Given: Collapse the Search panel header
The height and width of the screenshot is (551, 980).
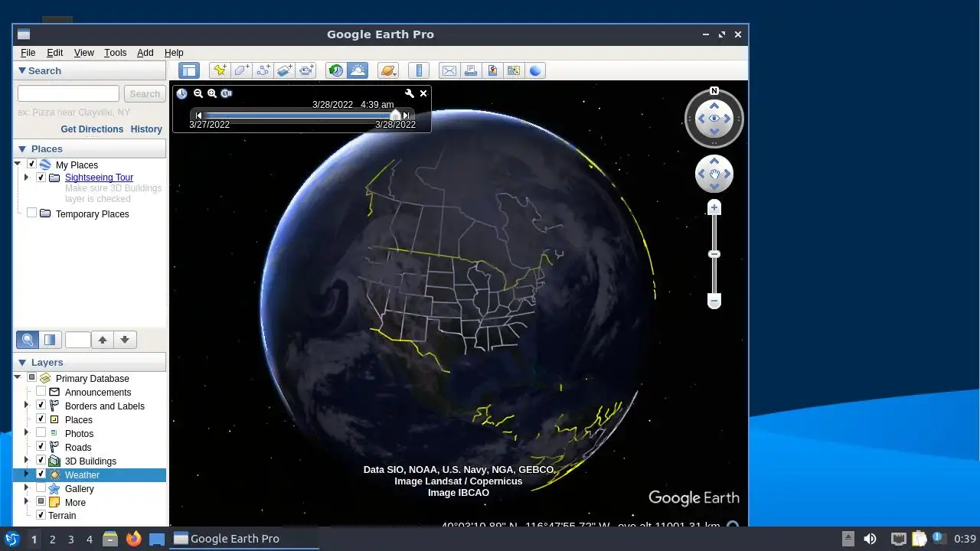Looking at the screenshot, I should 90,70.
